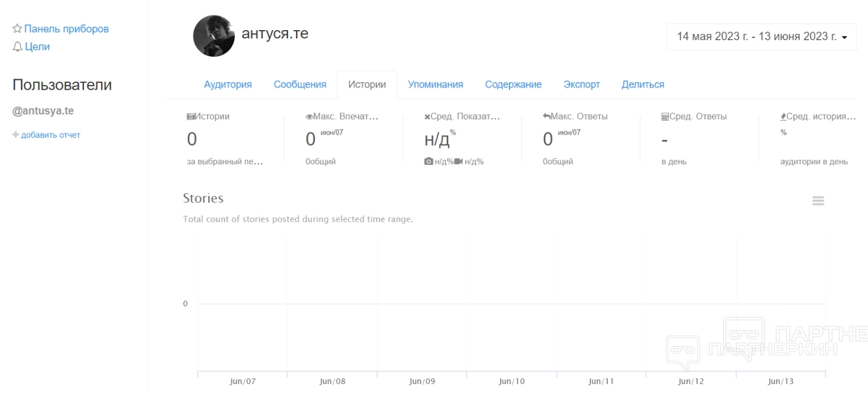Open the Stories chart hamburger menu
868x403 pixels.
click(818, 201)
